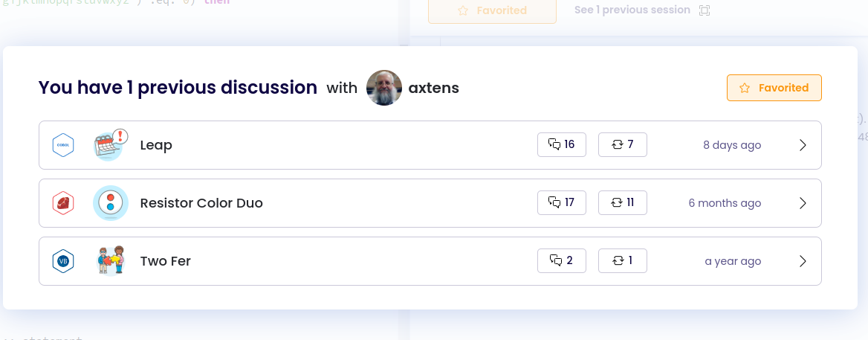Click the Resistor Color Duo exercise icon
868x340 pixels.
pos(111,203)
